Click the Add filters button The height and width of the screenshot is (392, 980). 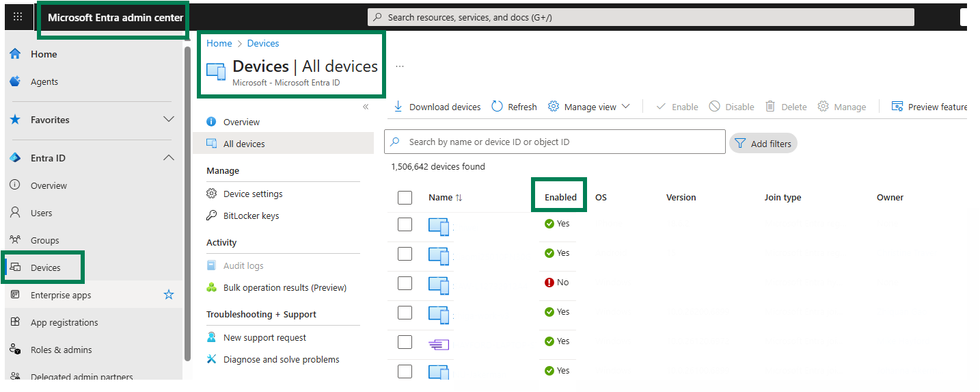tap(763, 144)
